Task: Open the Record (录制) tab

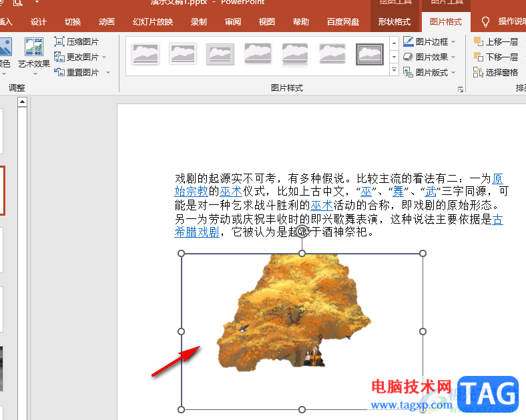Action: [199, 22]
